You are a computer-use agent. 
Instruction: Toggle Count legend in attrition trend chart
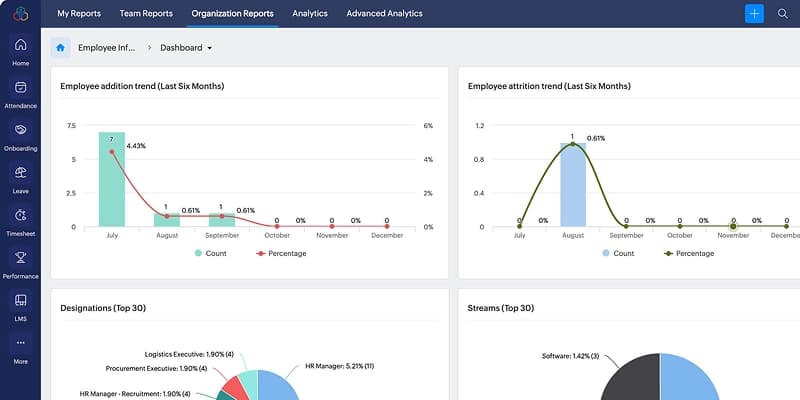click(618, 253)
